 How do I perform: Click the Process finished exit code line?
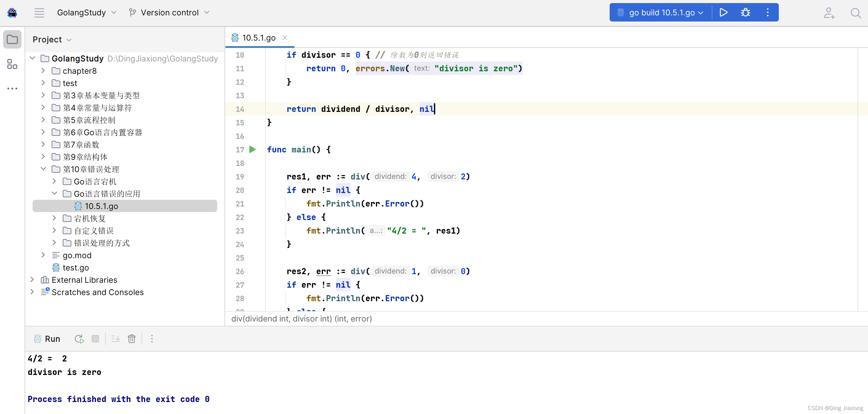119,399
